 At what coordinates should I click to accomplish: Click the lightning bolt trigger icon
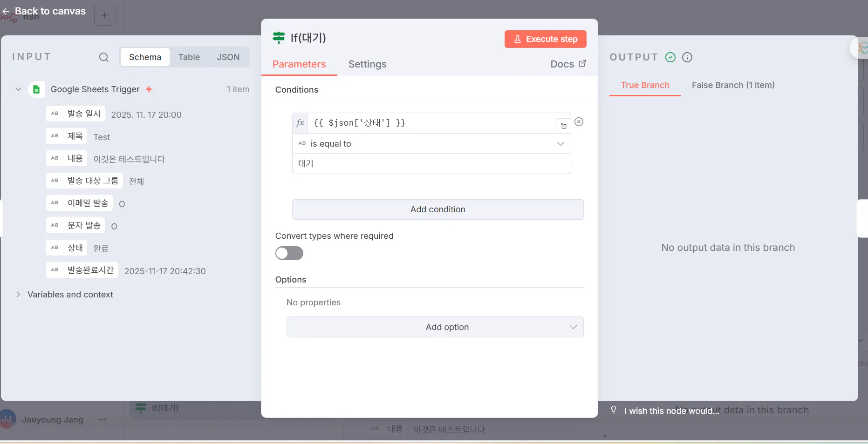pyautogui.click(x=149, y=89)
